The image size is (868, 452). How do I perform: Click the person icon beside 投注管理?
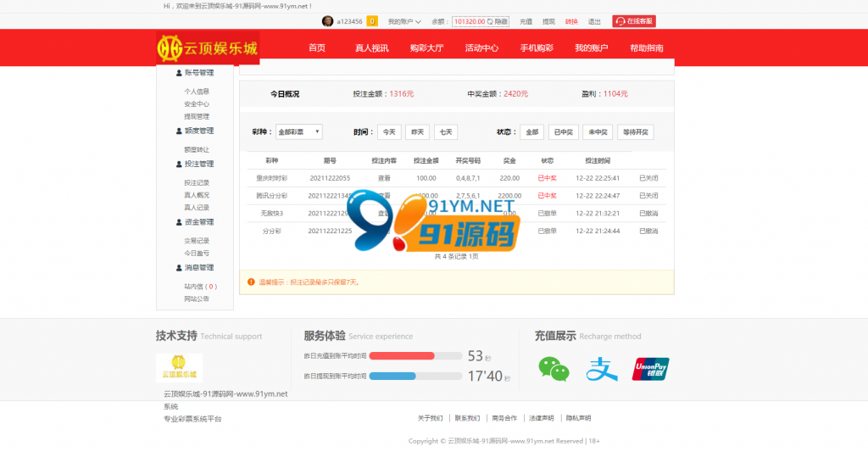pyautogui.click(x=179, y=165)
